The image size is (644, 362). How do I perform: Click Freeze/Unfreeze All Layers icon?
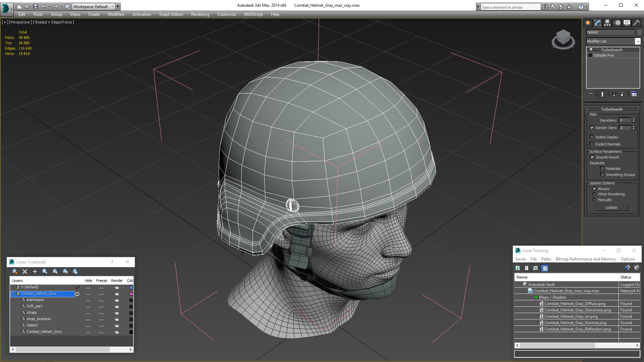click(75, 271)
